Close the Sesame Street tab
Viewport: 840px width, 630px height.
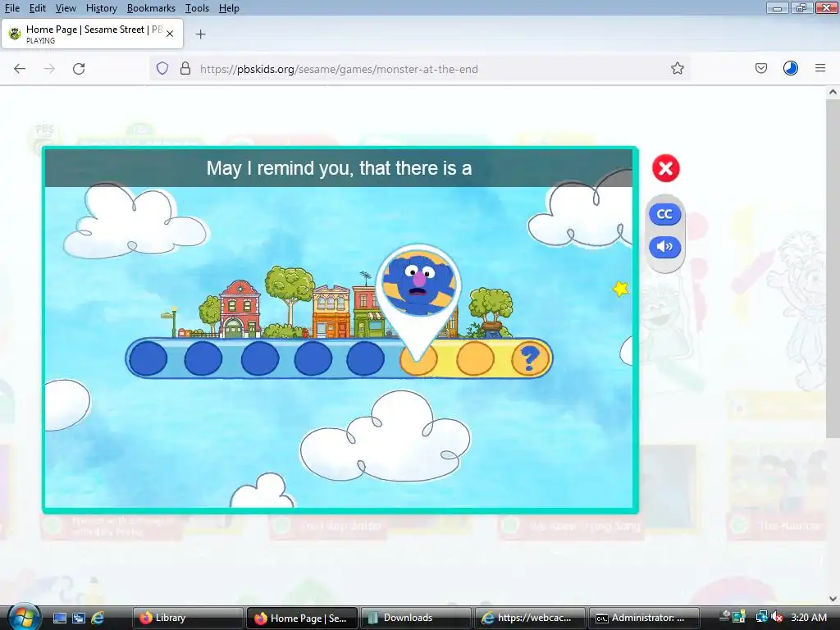coord(170,34)
